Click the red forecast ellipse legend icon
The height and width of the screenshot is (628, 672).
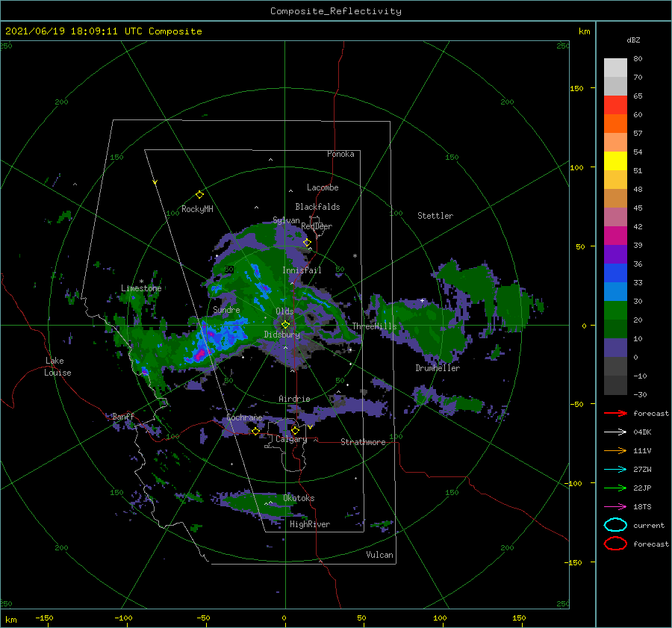tap(615, 544)
